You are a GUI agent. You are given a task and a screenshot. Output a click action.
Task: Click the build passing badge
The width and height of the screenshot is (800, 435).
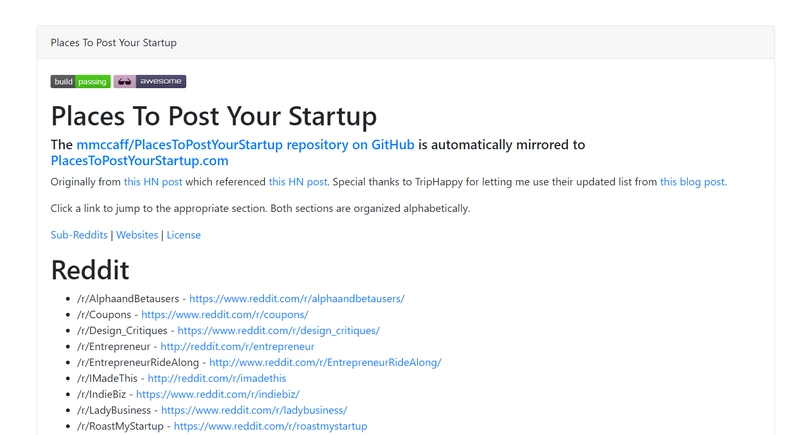click(x=80, y=82)
